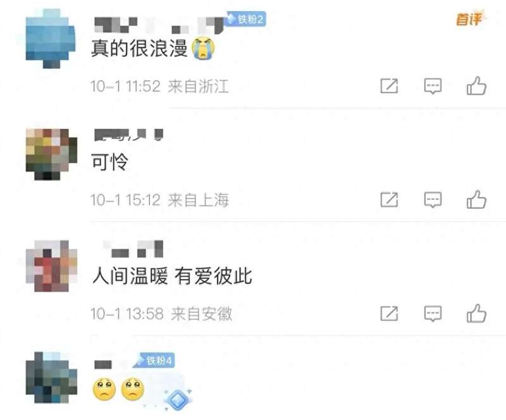Like the 可怜 comment
506x420 pixels.
(476, 199)
